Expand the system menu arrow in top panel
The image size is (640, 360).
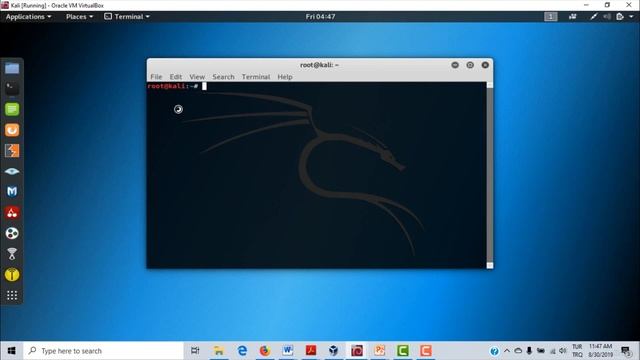click(631, 17)
